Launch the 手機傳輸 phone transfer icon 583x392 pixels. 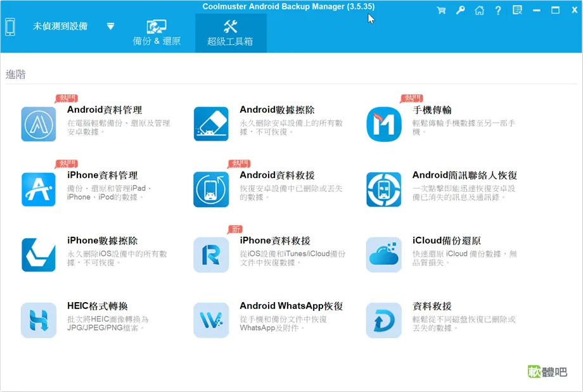(384, 124)
